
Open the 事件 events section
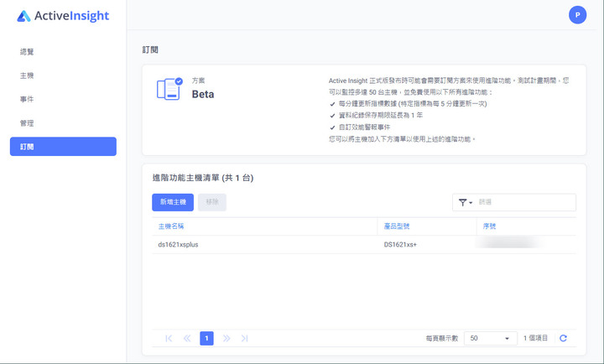coord(27,99)
